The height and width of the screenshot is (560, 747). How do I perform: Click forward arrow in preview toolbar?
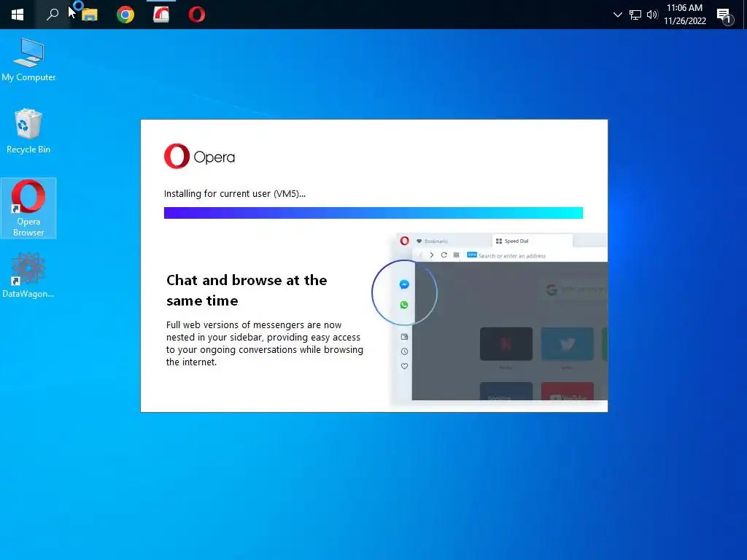432,255
